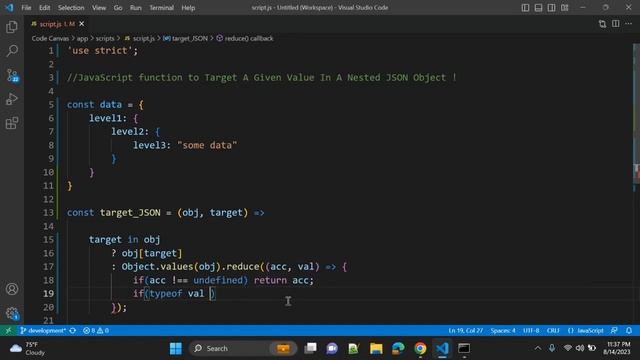Open Run and Debug view
The height and width of the screenshot is (360, 640).
(x=12, y=99)
